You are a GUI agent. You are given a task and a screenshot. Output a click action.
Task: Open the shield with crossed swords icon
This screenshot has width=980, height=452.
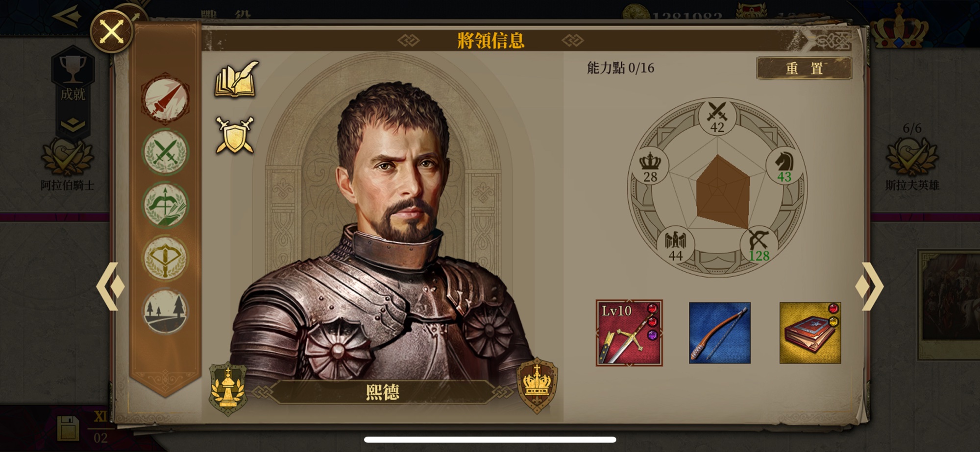[x=235, y=135]
